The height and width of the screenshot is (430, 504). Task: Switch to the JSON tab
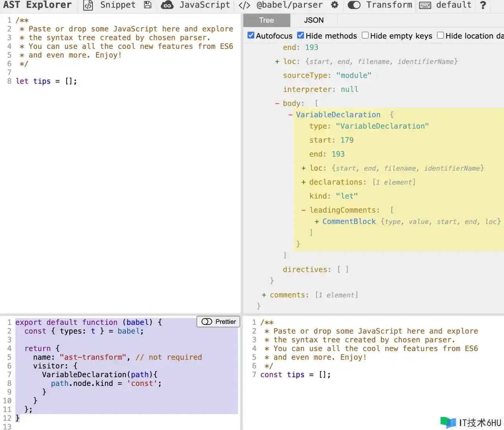[x=313, y=20]
